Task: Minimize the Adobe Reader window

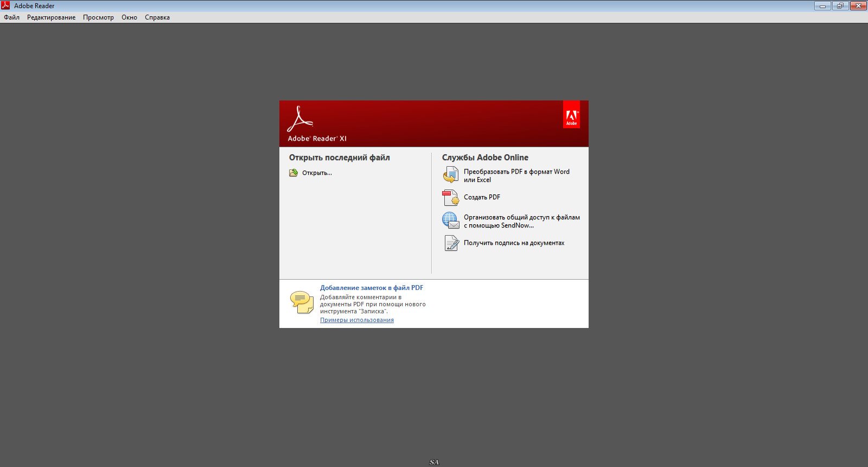Action: tap(822, 5)
